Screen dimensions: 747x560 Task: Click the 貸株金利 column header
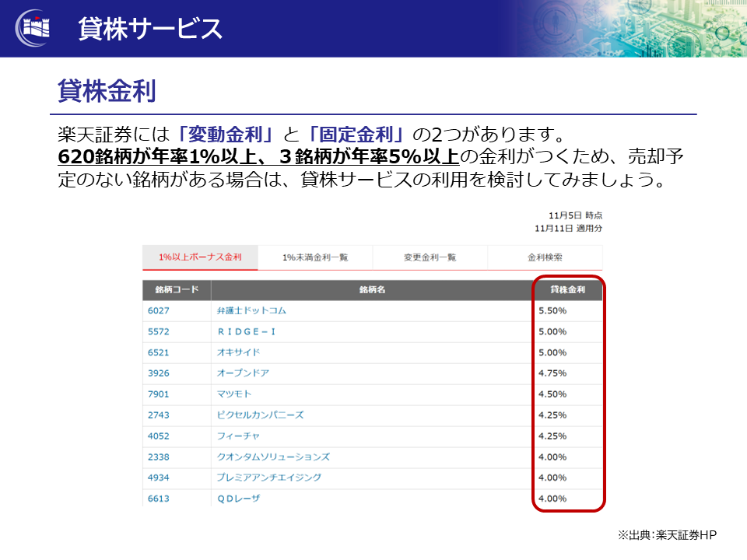click(x=568, y=289)
